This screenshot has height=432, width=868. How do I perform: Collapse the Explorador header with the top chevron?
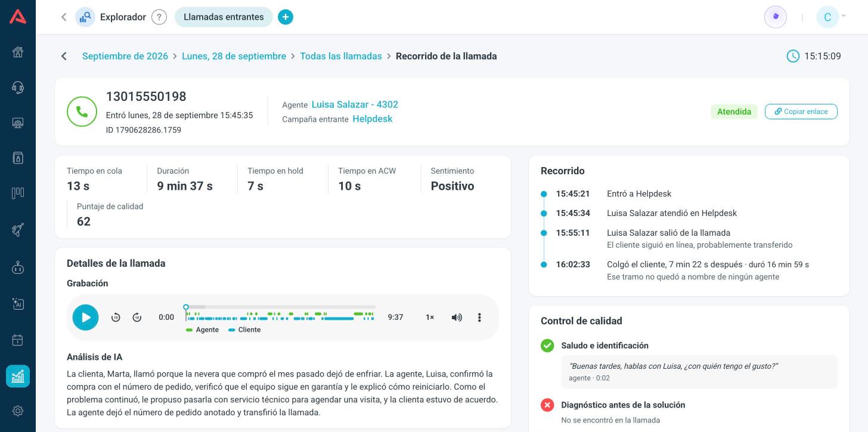[64, 17]
